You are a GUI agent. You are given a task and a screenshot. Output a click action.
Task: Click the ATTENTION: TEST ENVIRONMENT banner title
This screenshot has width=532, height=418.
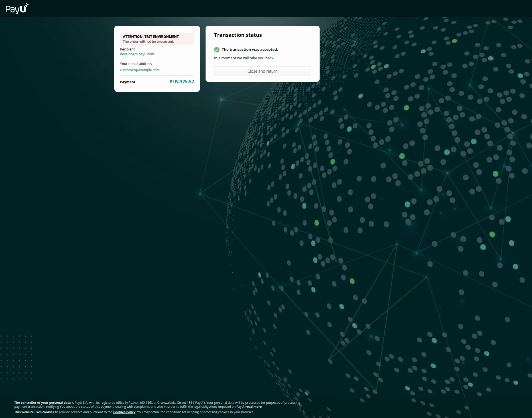(x=151, y=37)
